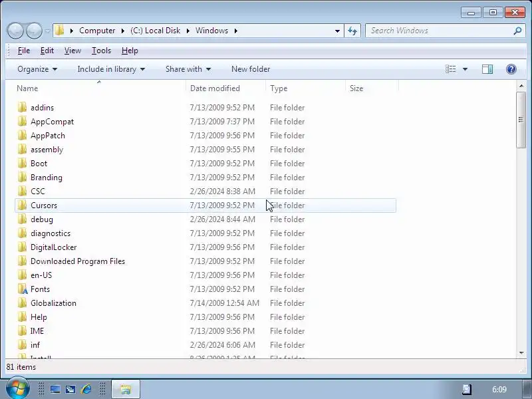Select the assembly folder icon

pos(22,149)
